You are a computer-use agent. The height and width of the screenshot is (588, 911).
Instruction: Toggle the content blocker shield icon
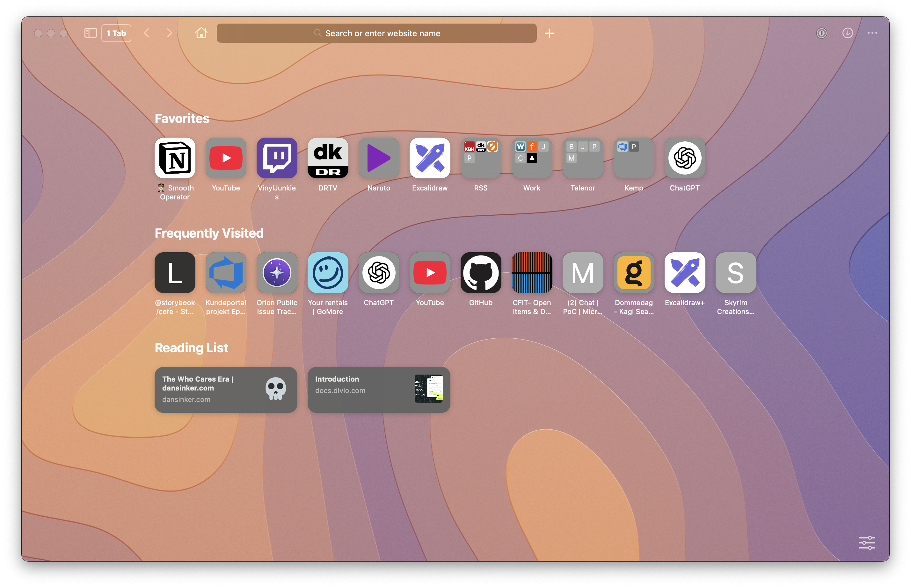pos(821,33)
